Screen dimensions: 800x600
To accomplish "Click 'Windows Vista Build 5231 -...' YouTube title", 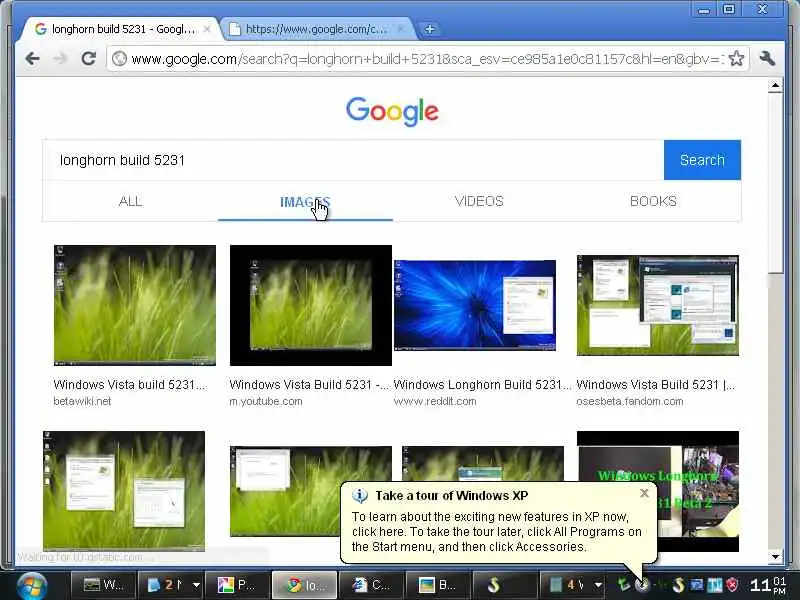I will coord(309,385).
